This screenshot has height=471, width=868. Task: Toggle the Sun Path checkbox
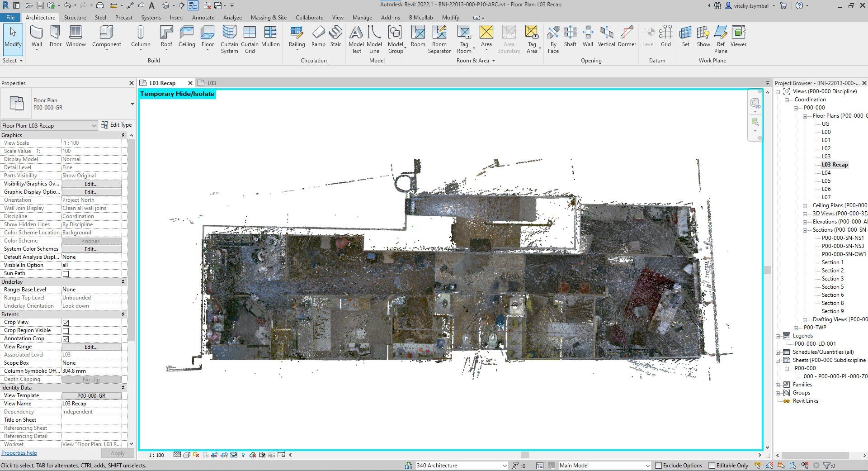pyautogui.click(x=66, y=274)
